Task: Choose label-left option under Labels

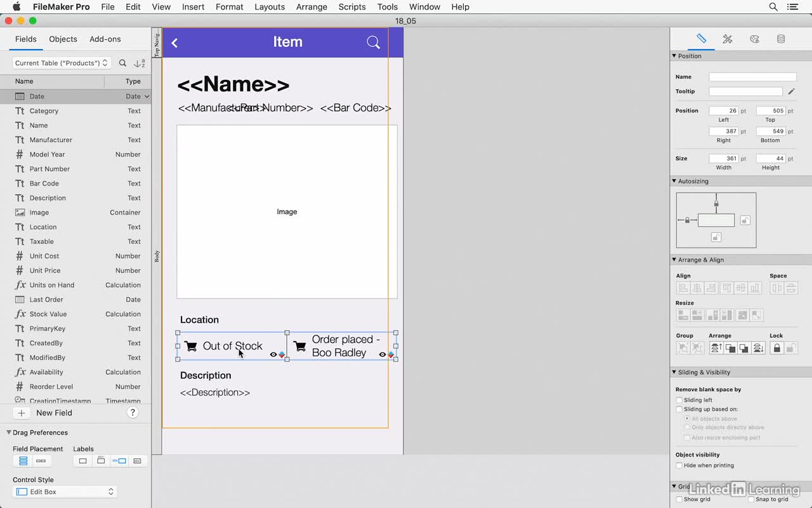Action: point(119,461)
